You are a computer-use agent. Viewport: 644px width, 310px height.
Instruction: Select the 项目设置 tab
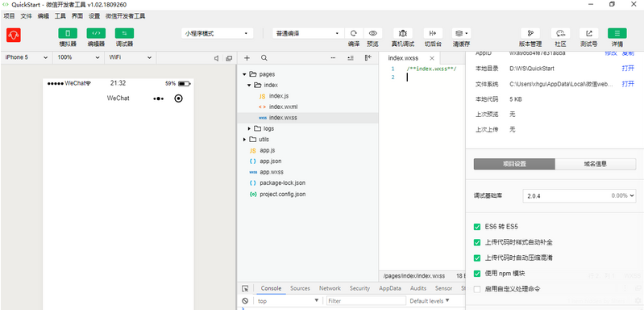514,164
